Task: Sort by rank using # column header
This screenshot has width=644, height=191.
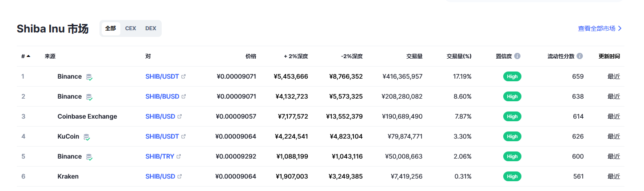Action: 26,56
